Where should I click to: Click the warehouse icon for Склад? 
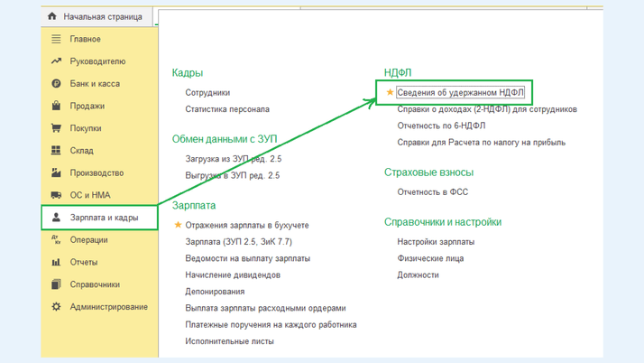point(56,151)
